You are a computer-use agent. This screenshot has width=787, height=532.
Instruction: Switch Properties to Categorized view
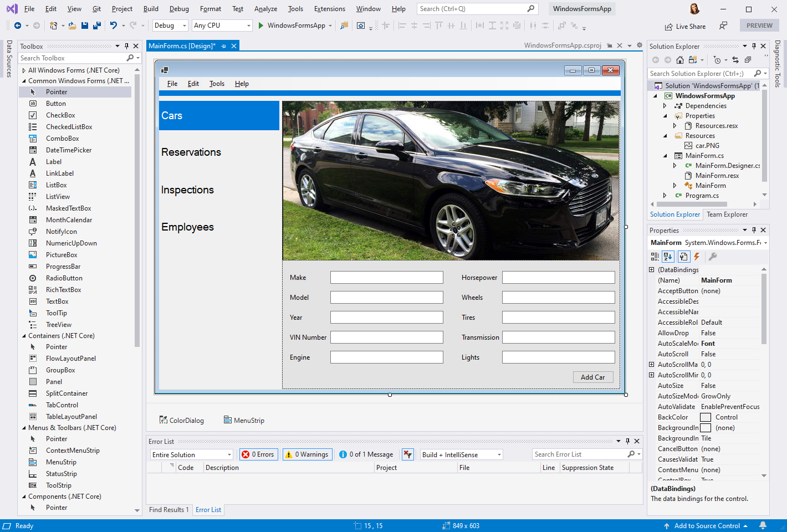point(655,256)
